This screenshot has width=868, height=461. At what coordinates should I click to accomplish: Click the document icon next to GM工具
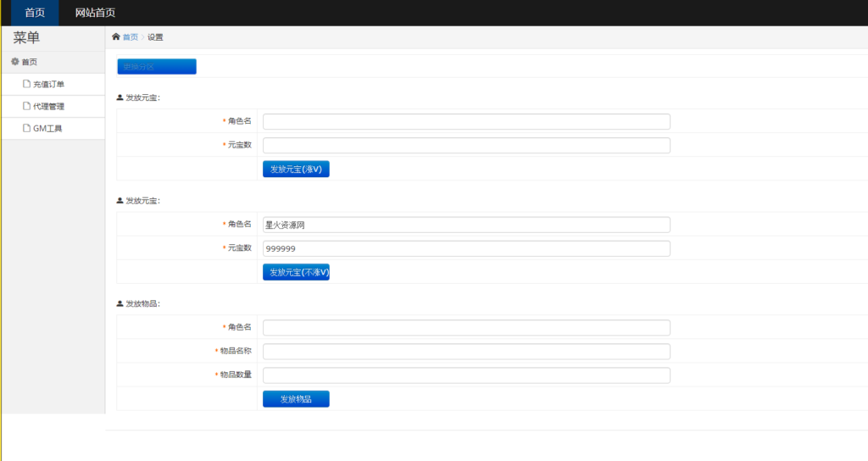[x=26, y=128]
